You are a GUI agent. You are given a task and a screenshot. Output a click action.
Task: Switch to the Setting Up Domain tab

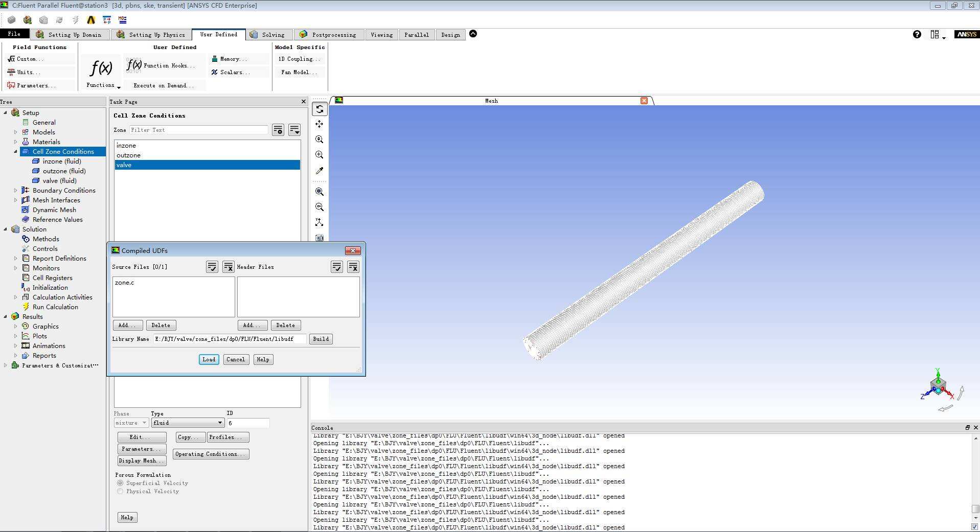point(69,34)
